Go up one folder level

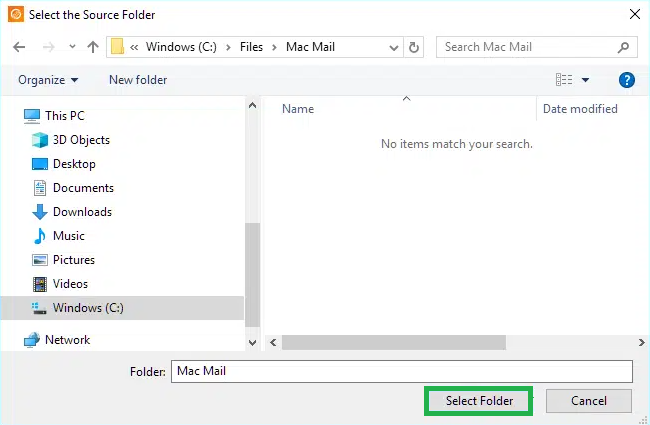coord(93,47)
